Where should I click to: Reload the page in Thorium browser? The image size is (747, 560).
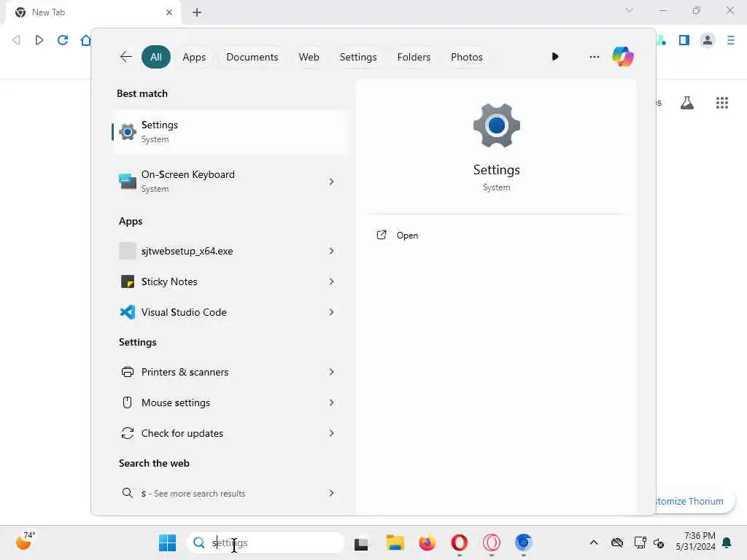point(63,40)
